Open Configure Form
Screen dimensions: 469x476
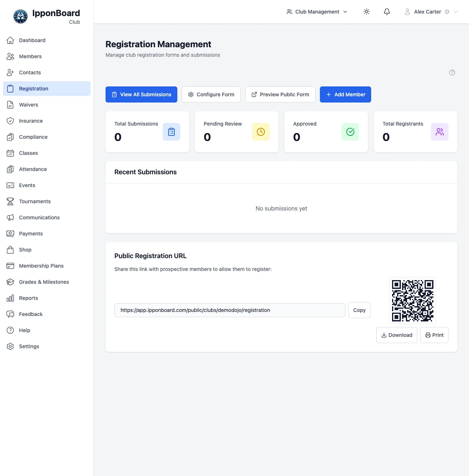(211, 94)
